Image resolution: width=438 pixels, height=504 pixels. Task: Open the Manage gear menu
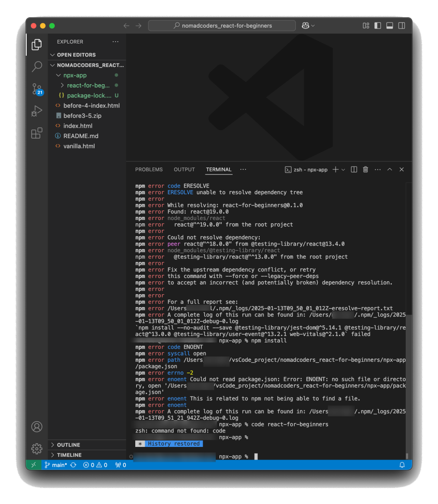pyautogui.click(x=36, y=449)
